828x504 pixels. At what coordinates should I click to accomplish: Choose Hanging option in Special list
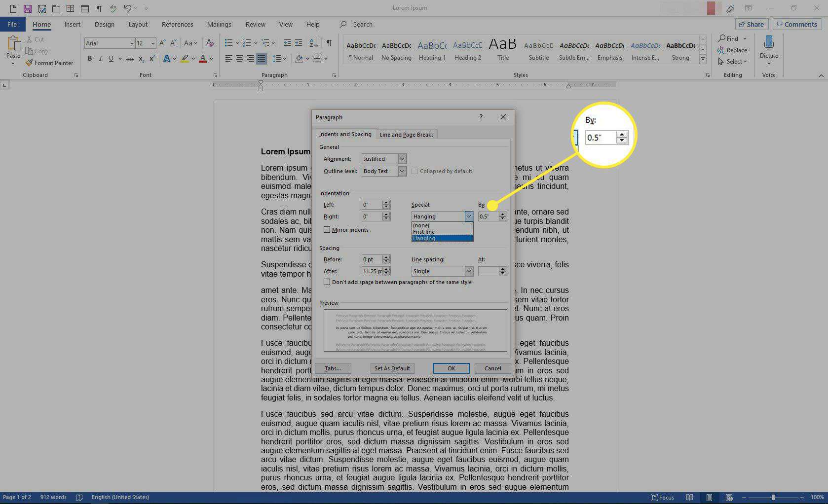pyautogui.click(x=442, y=238)
